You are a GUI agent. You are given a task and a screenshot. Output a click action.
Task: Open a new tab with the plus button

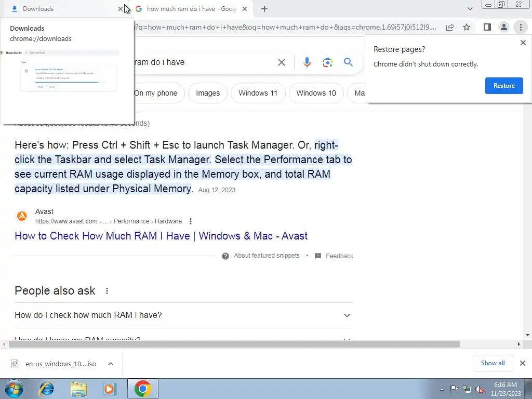pos(264,9)
